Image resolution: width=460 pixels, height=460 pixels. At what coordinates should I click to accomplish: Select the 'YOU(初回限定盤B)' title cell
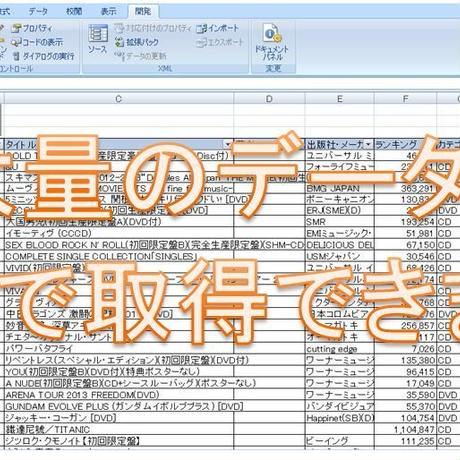click(x=119, y=372)
